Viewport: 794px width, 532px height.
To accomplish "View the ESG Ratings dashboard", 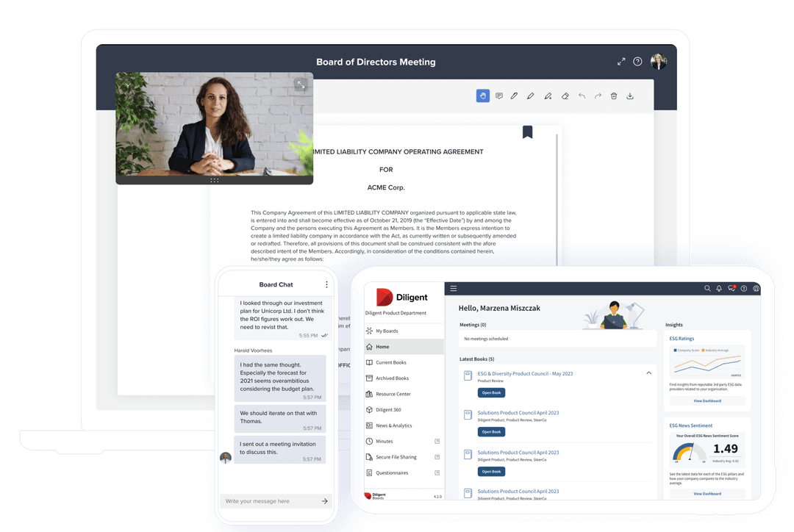I will coord(707,399).
